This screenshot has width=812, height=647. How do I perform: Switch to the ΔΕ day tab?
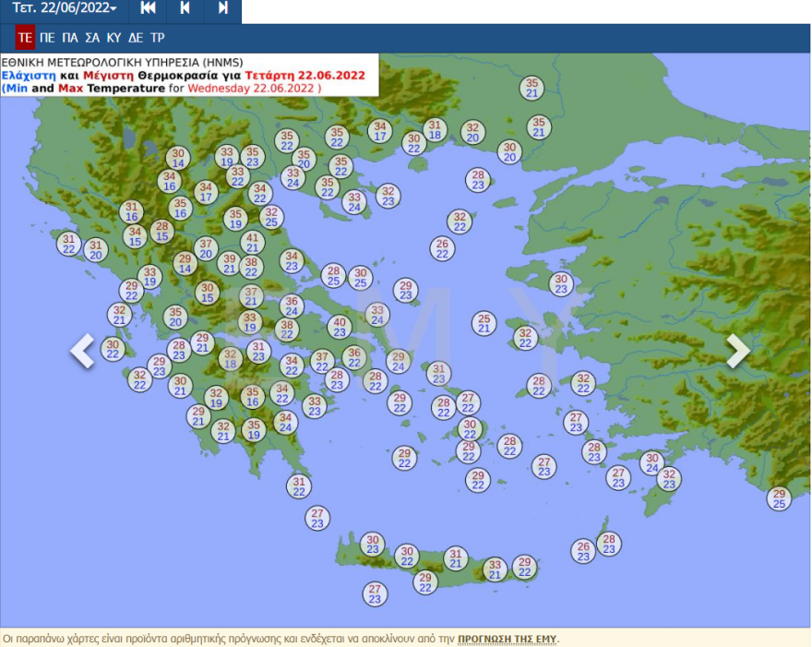[136, 38]
